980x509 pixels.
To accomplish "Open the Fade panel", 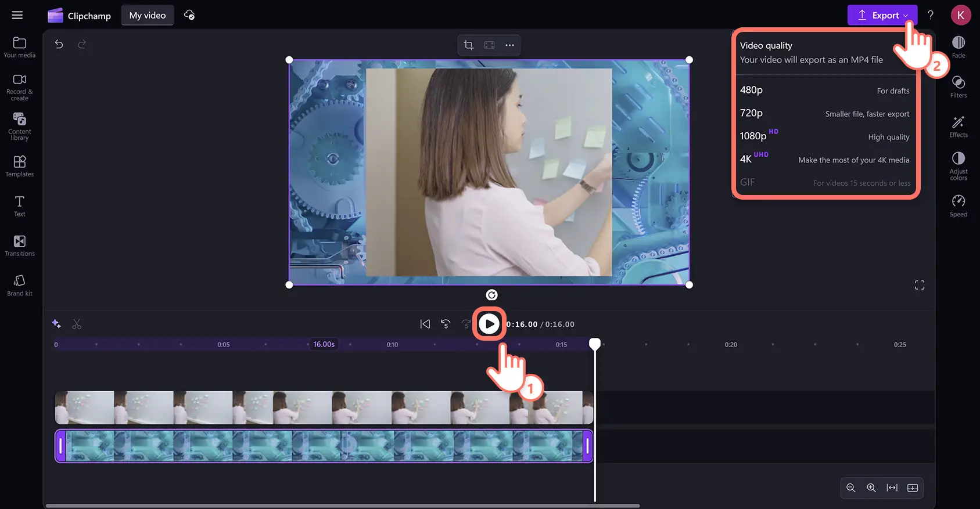I will [959, 47].
